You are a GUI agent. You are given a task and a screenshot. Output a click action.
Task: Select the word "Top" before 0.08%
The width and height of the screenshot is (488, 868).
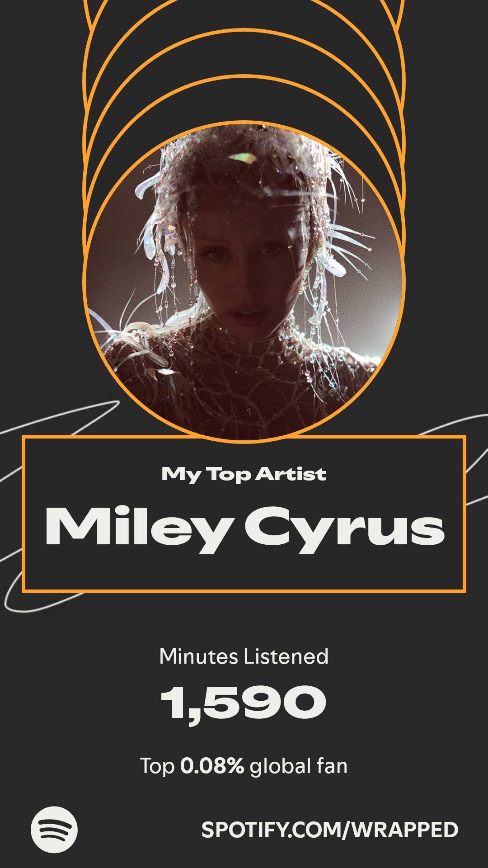(x=157, y=766)
